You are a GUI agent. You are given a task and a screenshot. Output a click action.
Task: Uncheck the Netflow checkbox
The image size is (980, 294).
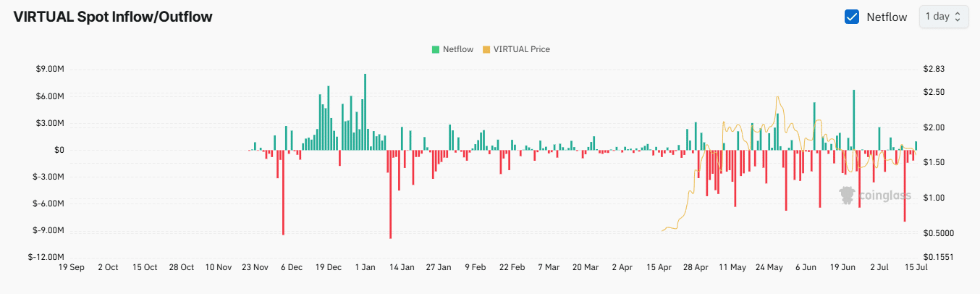coord(852,17)
